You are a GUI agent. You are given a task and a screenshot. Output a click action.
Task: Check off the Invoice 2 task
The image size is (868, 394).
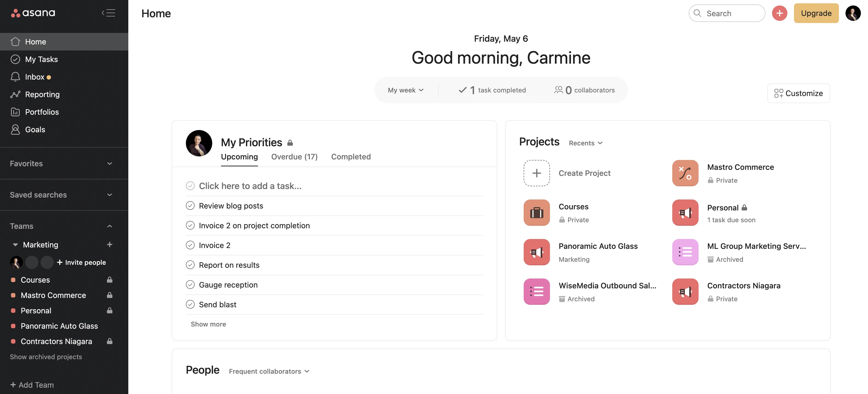(190, 245)
